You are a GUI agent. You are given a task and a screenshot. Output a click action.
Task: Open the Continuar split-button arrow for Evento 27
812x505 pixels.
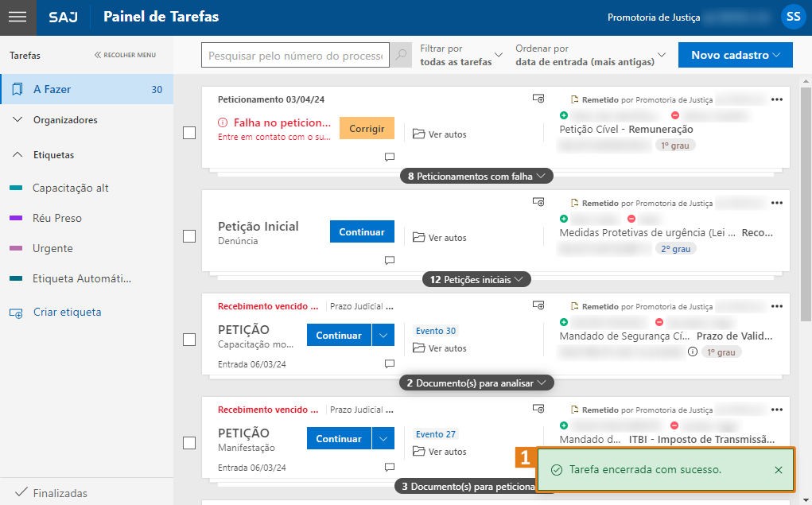click(x=385, y=438)
